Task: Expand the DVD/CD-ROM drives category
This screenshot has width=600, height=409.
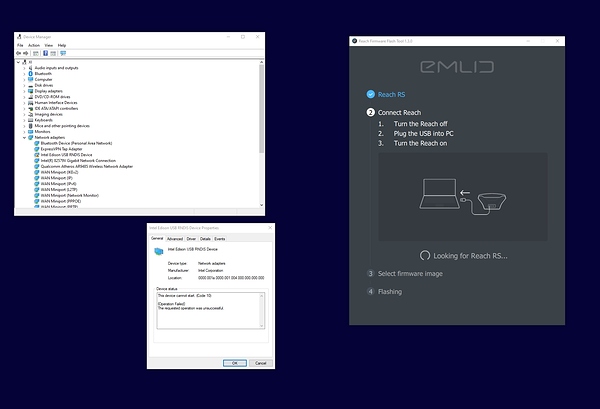Action: point(24,97)
